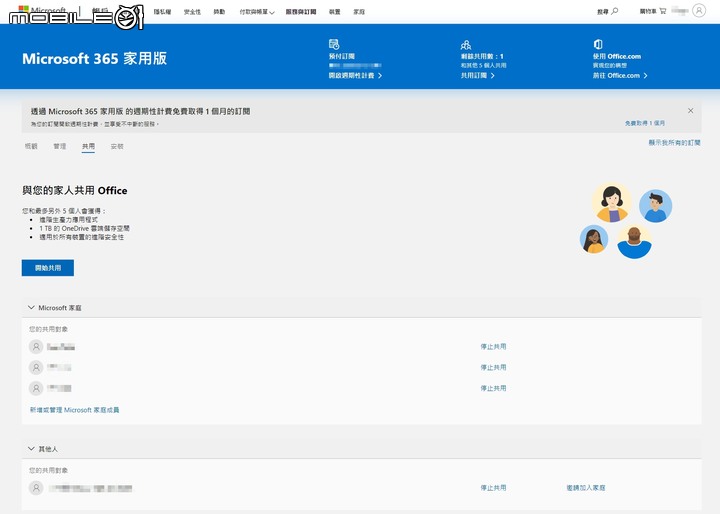Open 新增或管理 Microsoft 家庭成員 link

pos(74,410)
